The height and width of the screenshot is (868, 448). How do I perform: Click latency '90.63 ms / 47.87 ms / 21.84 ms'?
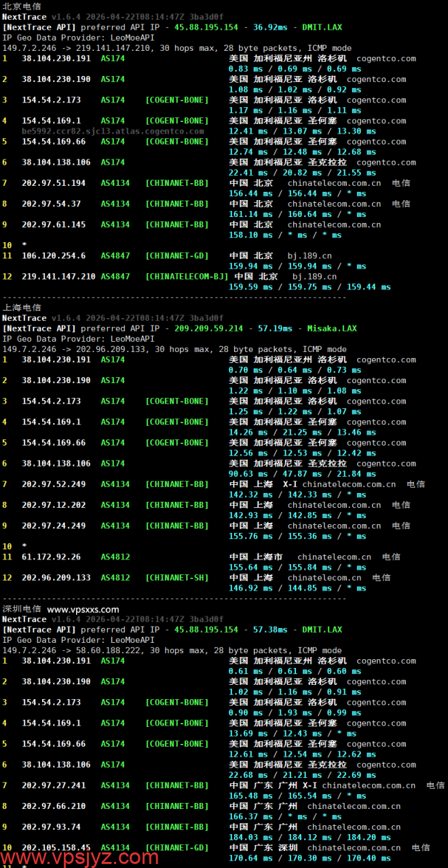(x=303, y=474)
